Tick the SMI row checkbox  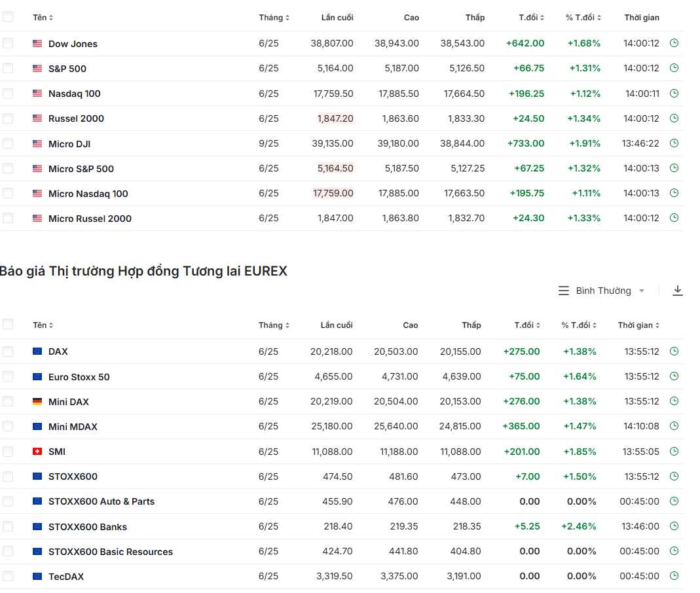pyautogui.click(x=8, y=452)
